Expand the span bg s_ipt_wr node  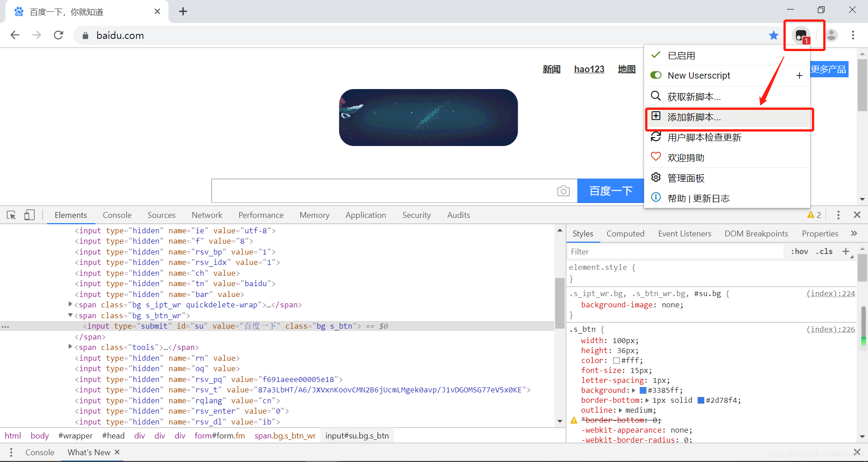[70, 304]
